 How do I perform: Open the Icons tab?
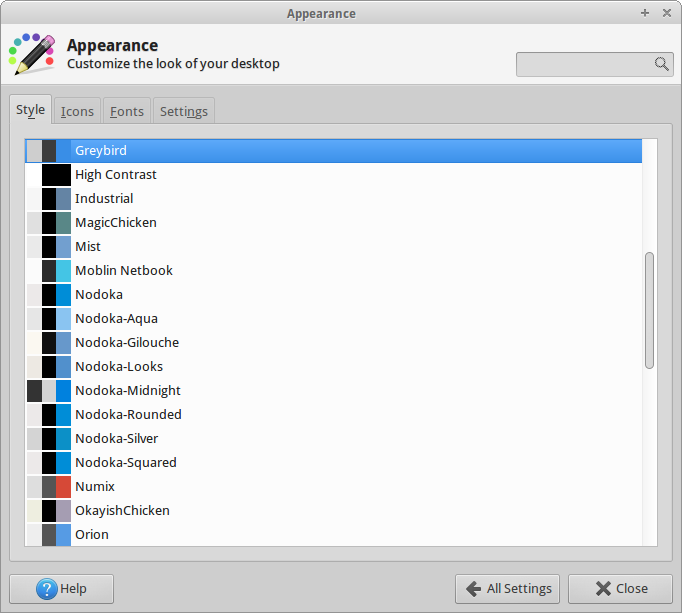coord(77,111)
